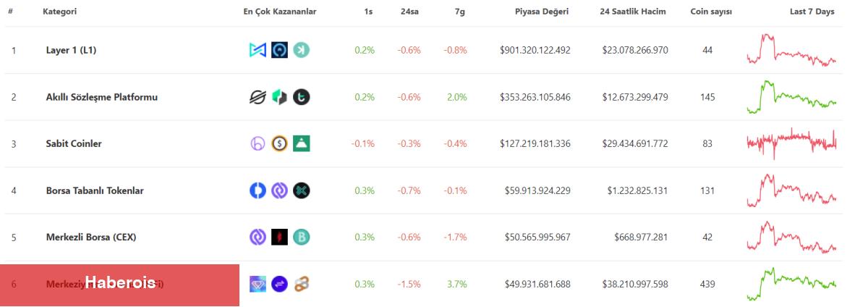The height and width of the screenshot is (307, 868).
Task: Click first coin icon in Layer 1 row
Action: click(x=258, y=50)
